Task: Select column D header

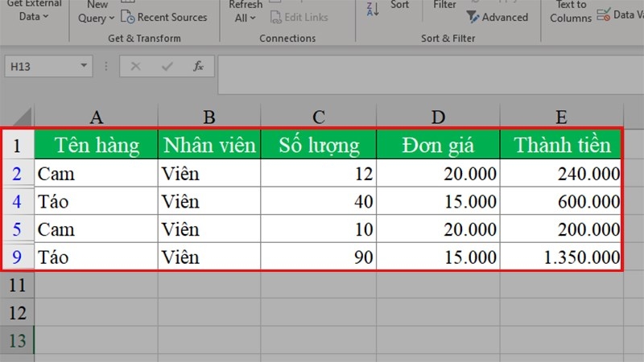Action: coord(438,117)
